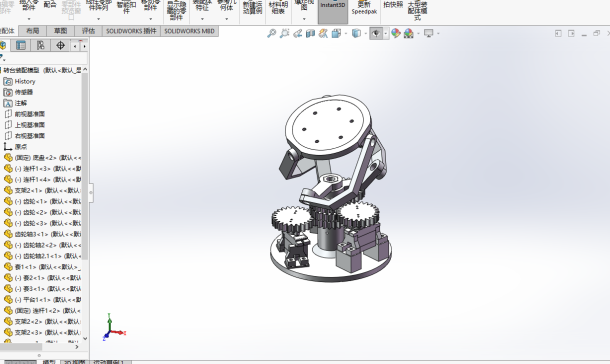Switch to the 草图 tab
Screen dimensions: 610x364
pos(60,31)
